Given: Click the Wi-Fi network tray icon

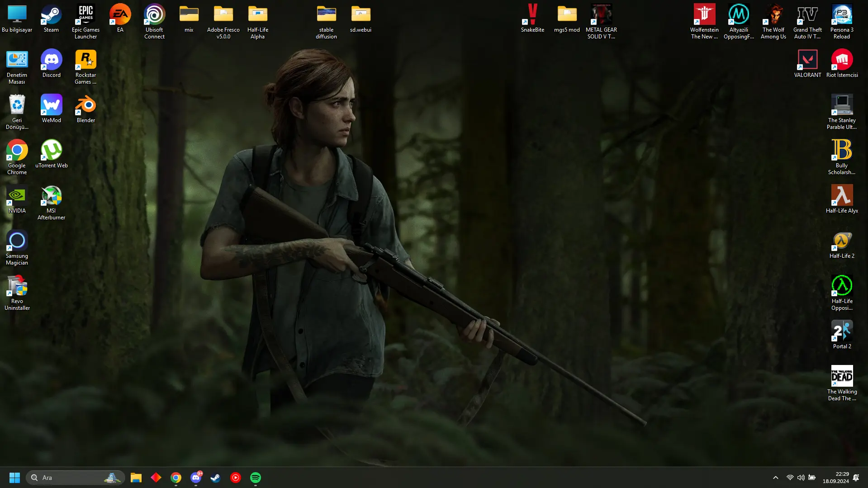Looking at the screenshot, I should click(790, 478).
